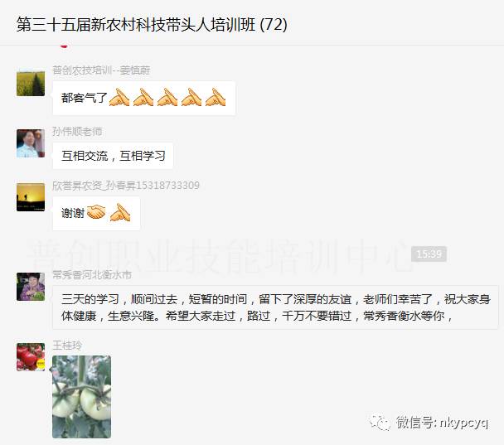This screenshot has width=504, height=445.
Task: Click the sender name 孙伟顺老师
Action: coord(77,132)
